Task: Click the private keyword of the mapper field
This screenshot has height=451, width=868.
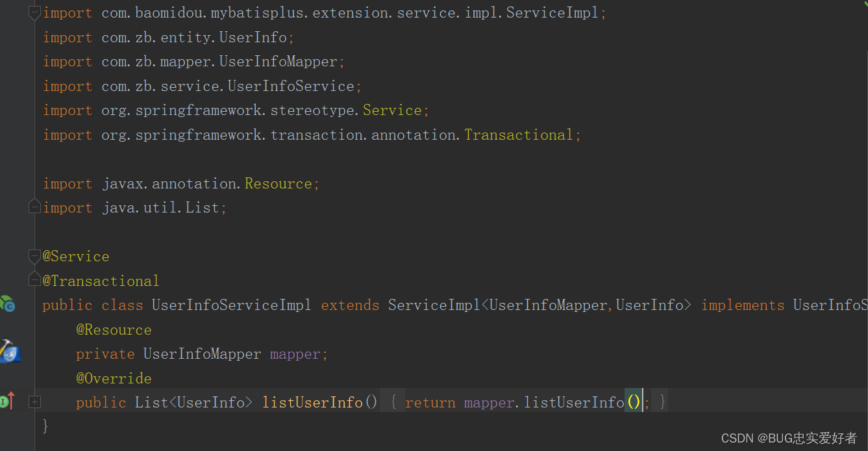Action: point(105,354)
